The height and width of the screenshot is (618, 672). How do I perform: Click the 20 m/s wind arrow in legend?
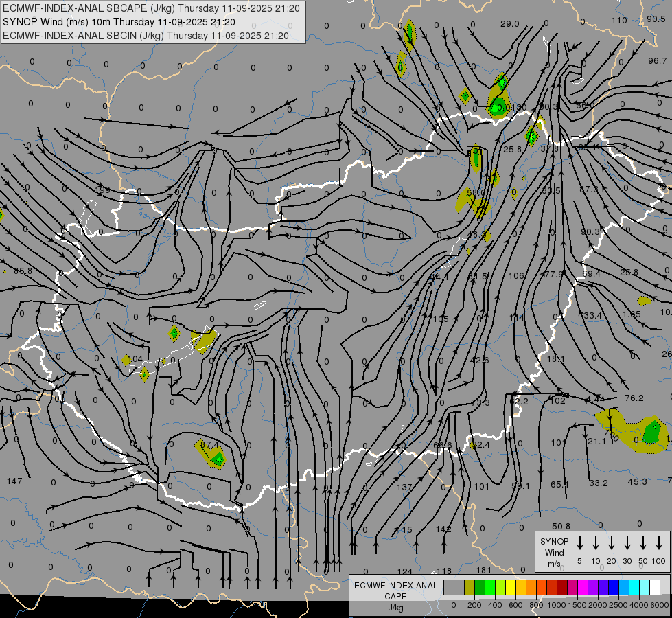click(612, 543)
